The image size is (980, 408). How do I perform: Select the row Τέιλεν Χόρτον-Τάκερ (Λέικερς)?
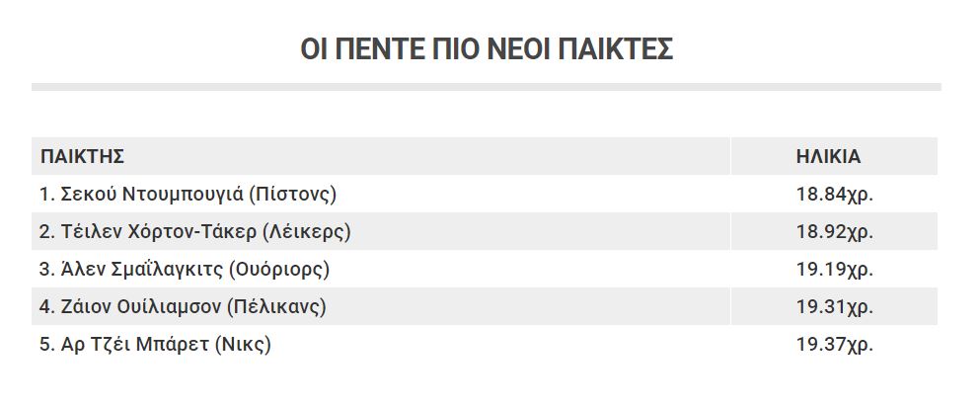[x=485, y=231]
